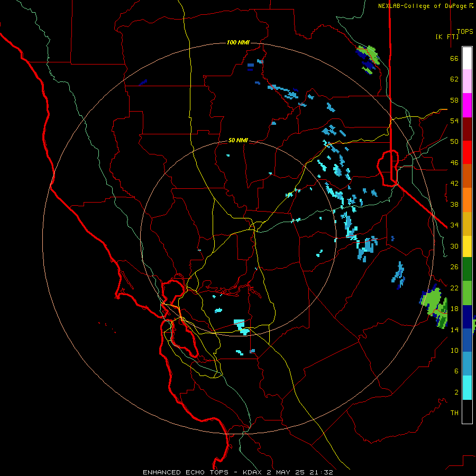Click the "TOPS" legend title
Screen dimensions: 476x476
465,32
